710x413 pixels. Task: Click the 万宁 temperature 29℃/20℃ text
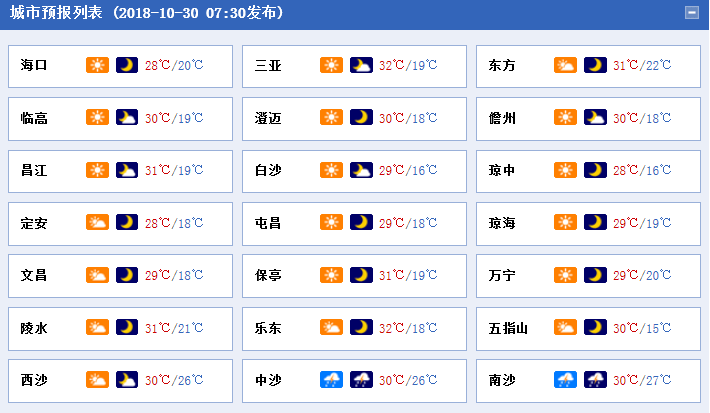(642, 275)
